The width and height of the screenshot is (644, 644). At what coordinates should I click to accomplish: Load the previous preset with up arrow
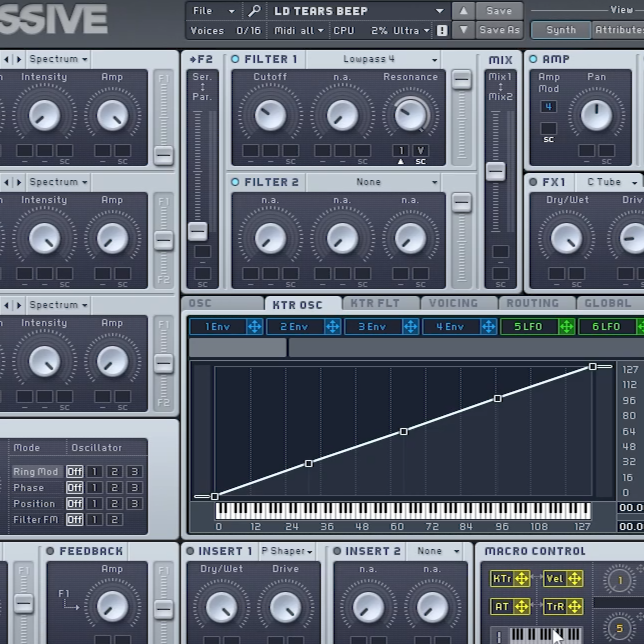click(x=463, y=11)
